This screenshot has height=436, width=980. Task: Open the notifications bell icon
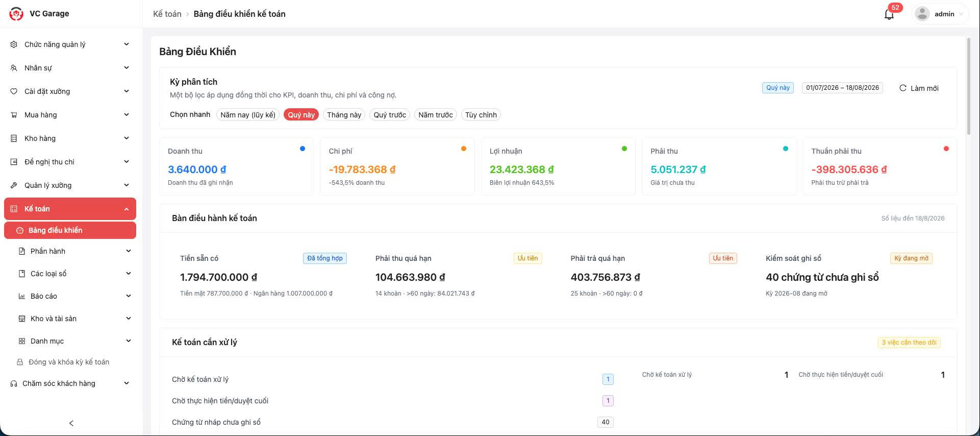click(x=889, y=14)
